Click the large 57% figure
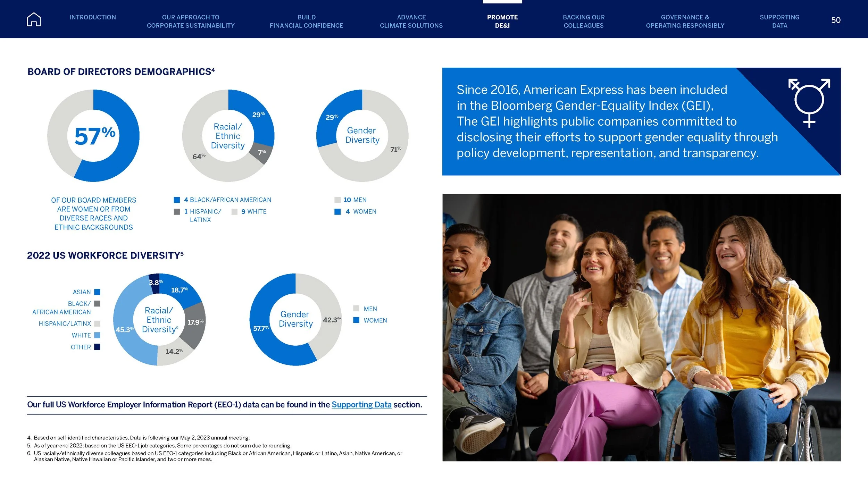This screenshot has height=488, width=868. [x=95, y=136]
